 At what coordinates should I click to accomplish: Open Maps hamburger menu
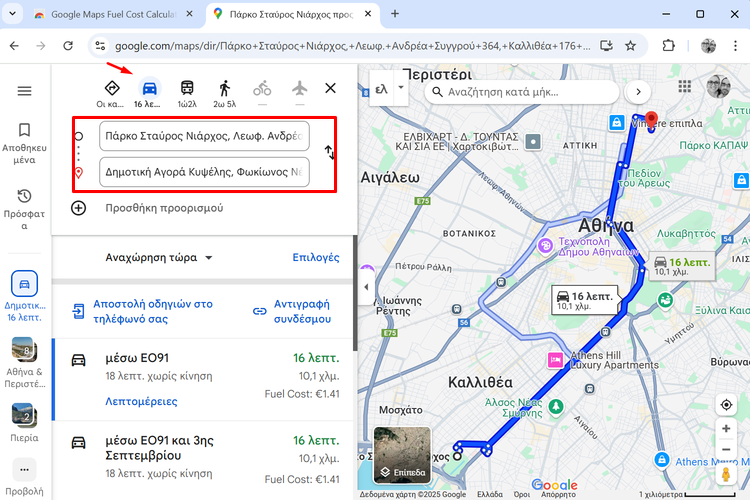pyautogui.click(x=24, y=90)
